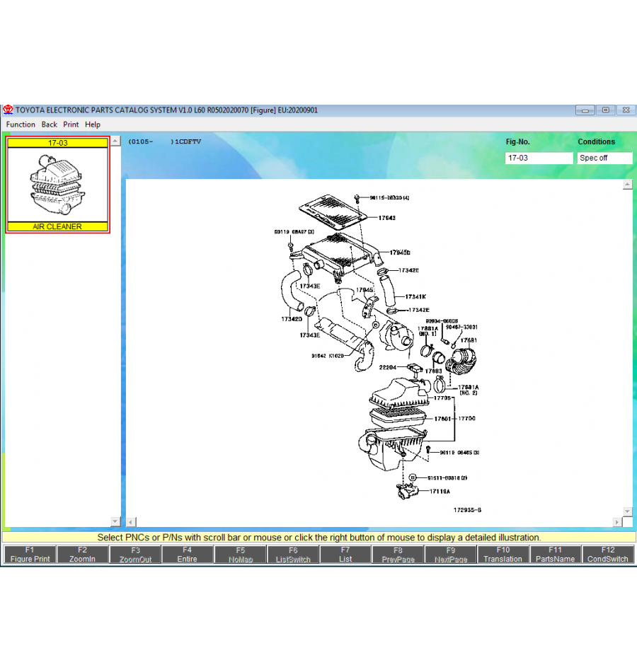Image resolution: width=637 pixels, height=672 pixels.
Task: Click the Fig-No. field showing 17-03
Action: (x=539, y=158)
